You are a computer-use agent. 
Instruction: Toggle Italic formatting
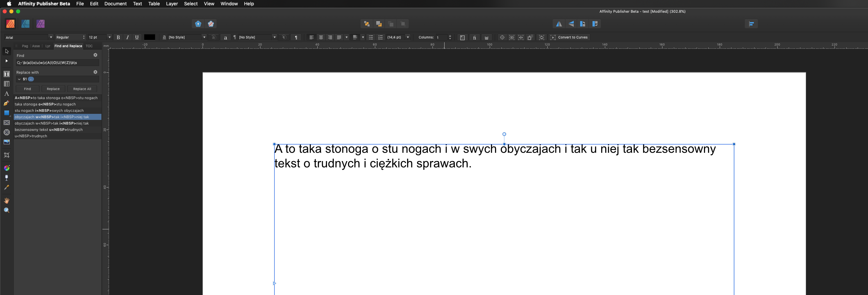click(x=127, y=38)
